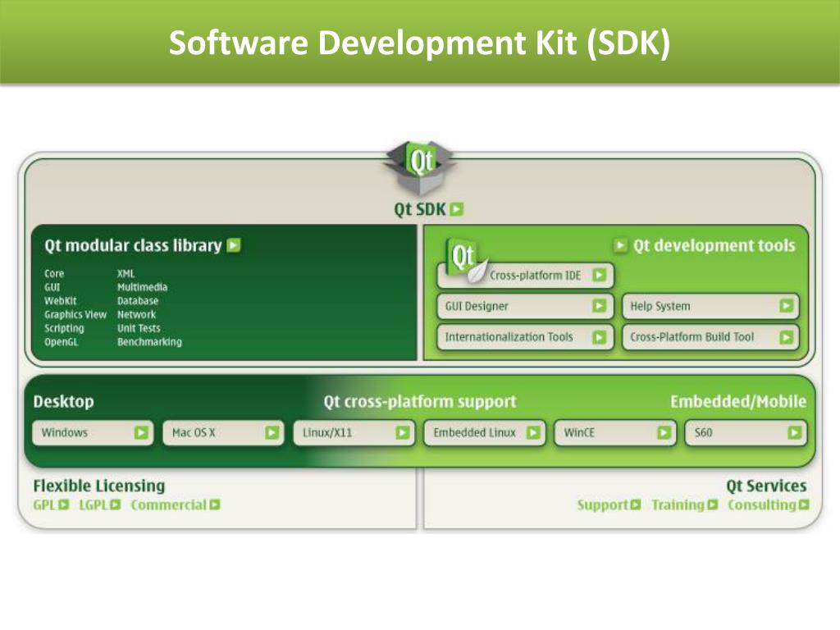Click arrow icon in Internationalization Tools button
Viewport: 840px width, 630px height.
pos(600,337)
